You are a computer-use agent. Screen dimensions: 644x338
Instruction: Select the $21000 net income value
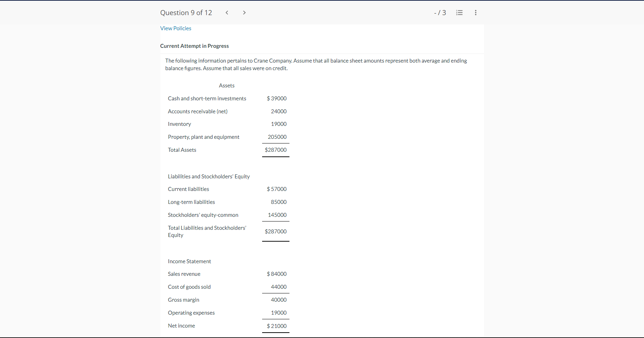[277, 326]
